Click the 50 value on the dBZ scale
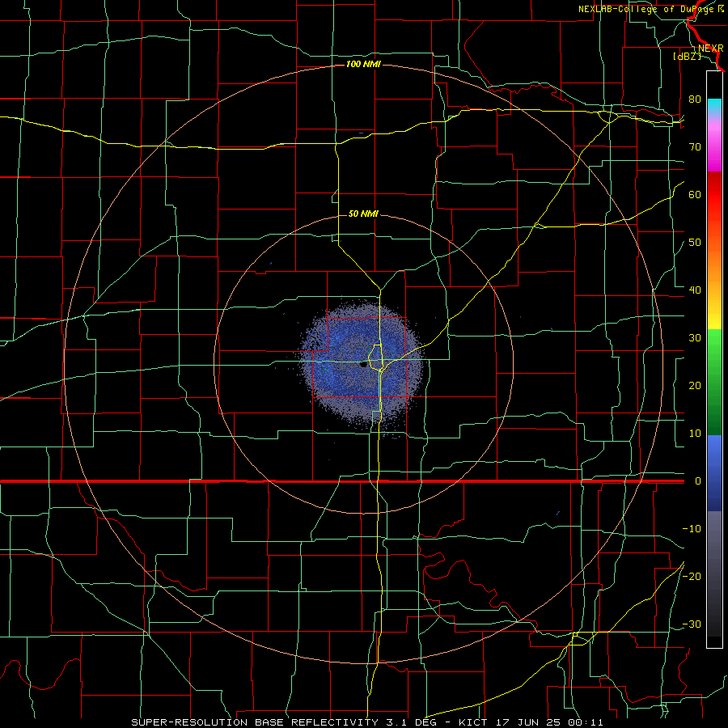 click(695, 243)
